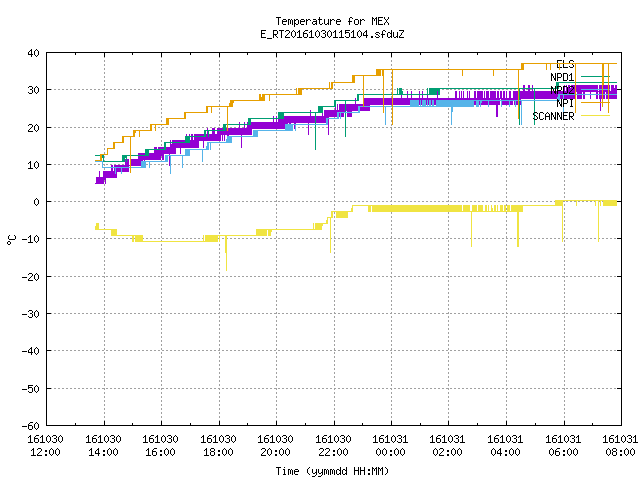Click the x-axis tick label 161030 20:00
The image size is (640, 480).
276,446
